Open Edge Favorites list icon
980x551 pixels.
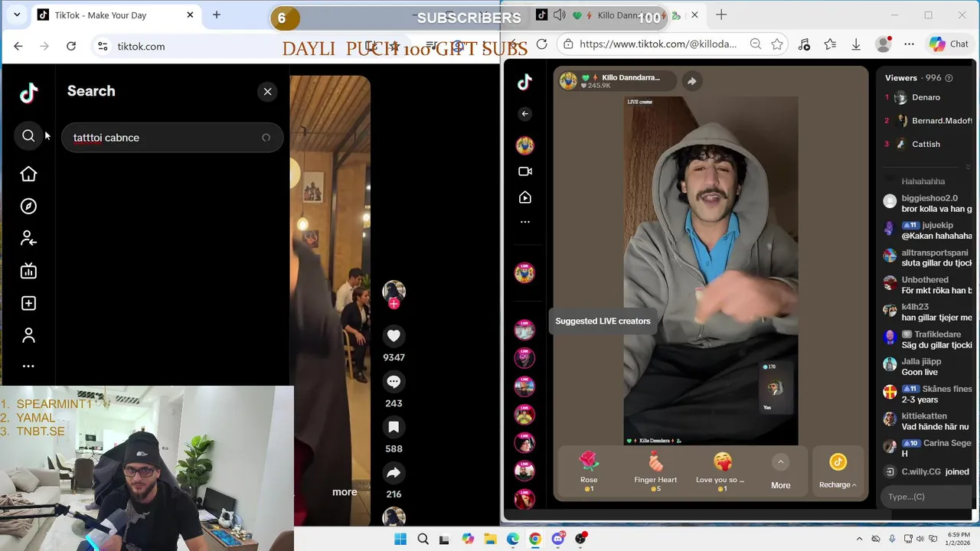(830, 44)
